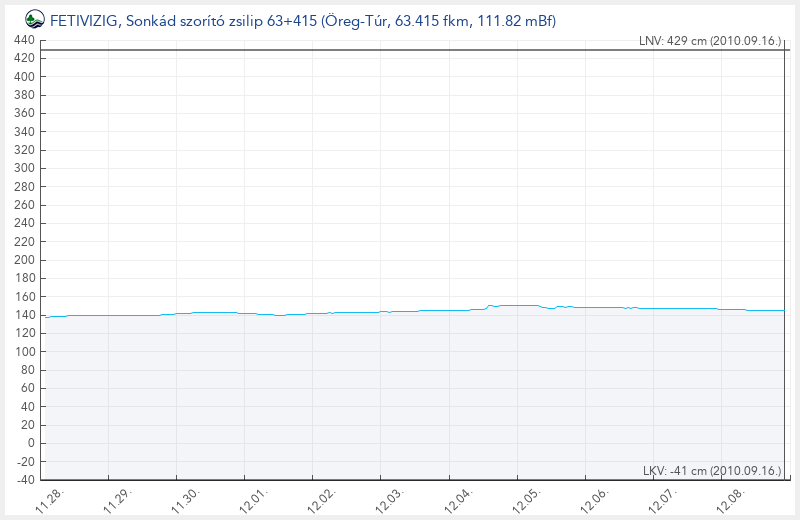Pick the 12.01. date on the timeline
The height and width of the screenshot is (520, 800).
click(x=254, y=499)
